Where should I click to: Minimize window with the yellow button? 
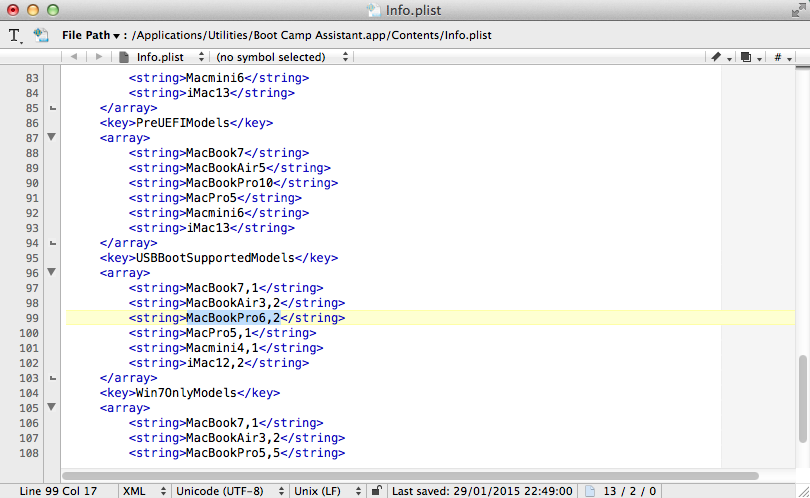pyautogui.click(x=33, y=10)
